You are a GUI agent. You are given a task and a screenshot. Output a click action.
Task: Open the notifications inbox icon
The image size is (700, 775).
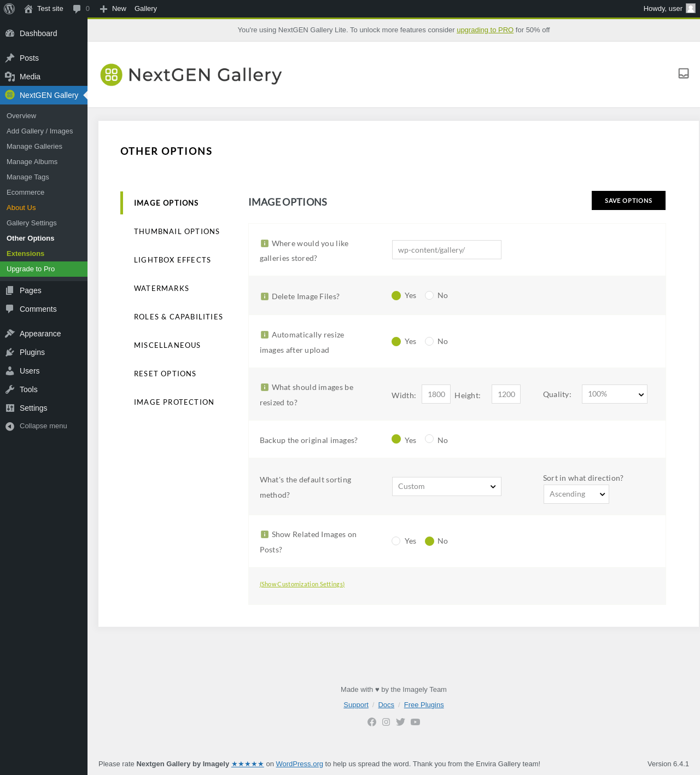click(x=684, y=73)
